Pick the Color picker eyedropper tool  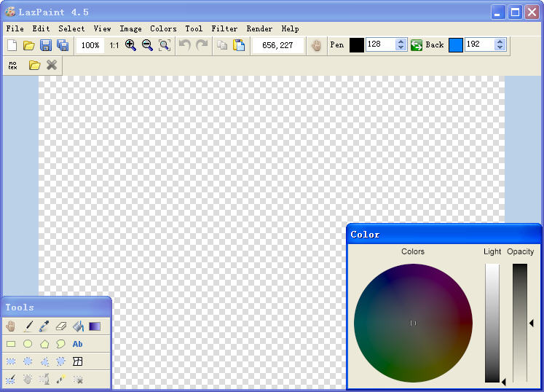(44, 326)
